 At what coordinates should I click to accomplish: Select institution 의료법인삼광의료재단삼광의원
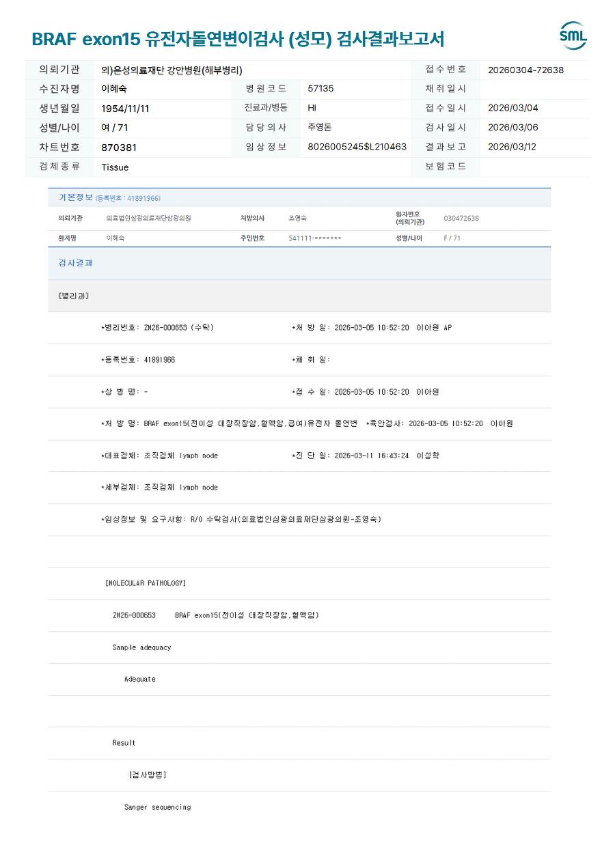[148, 219]
